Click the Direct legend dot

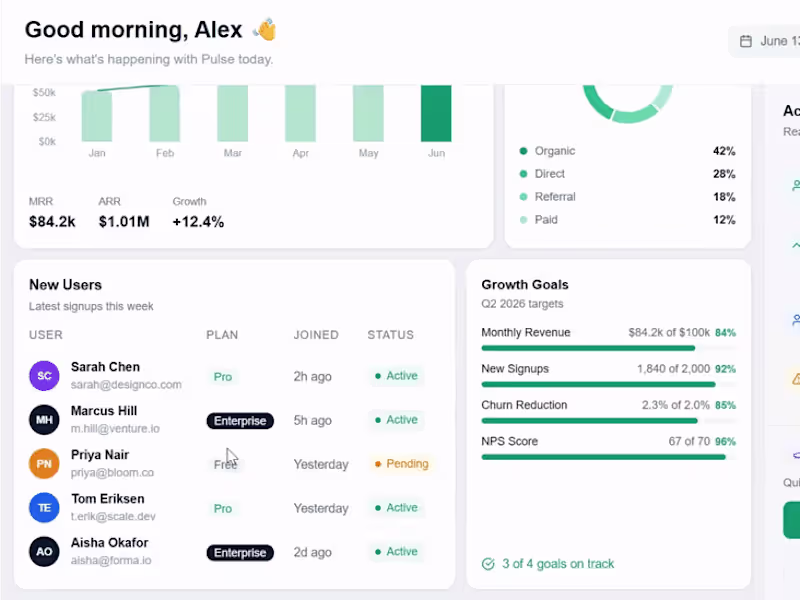click(523, 174)
